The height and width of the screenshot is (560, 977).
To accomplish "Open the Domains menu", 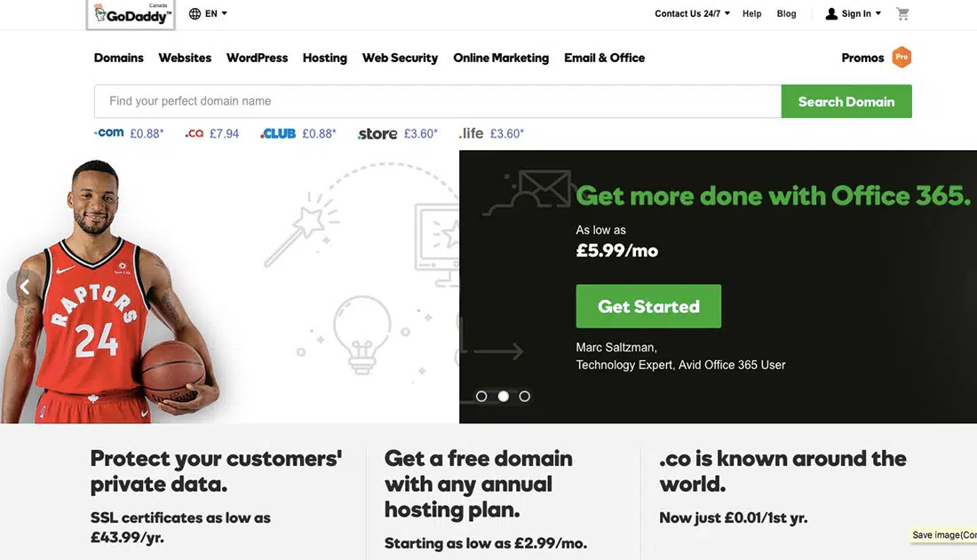I will (118, 58).
